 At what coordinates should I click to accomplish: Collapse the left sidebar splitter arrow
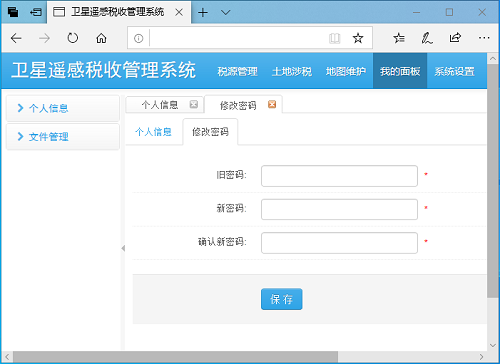pyautogui.click(x=123, y=248)
